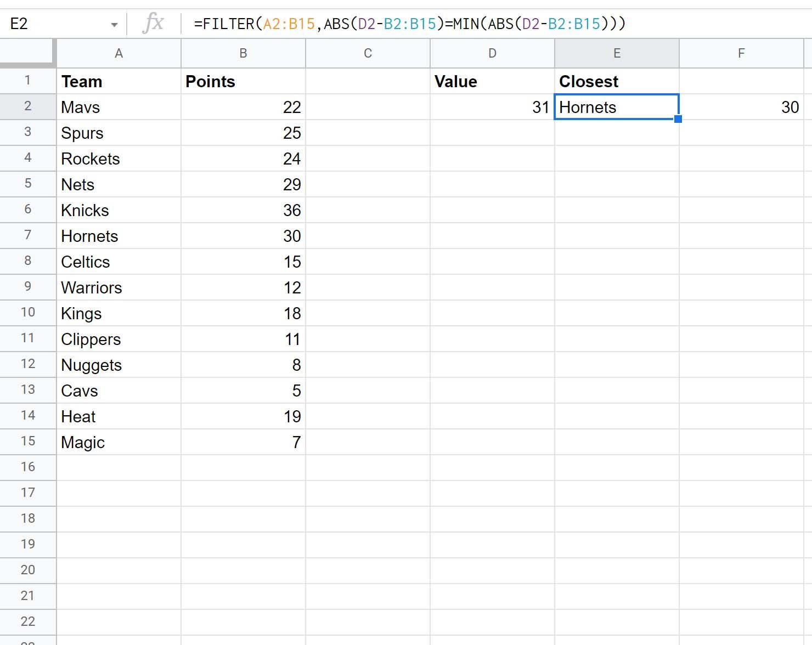Screen dimensions: 812x645
Task: Select row 7 header
Action: tap(27, 235)
